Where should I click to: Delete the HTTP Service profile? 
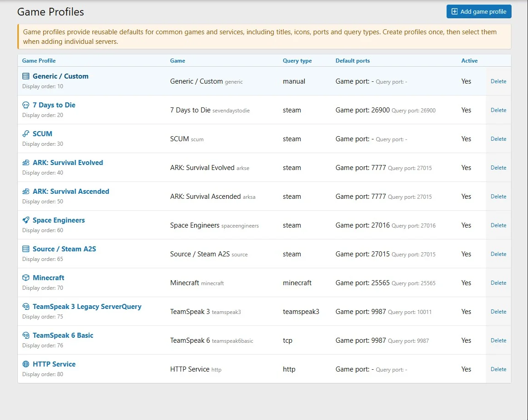pyautogui.click(x=498, y=369)
